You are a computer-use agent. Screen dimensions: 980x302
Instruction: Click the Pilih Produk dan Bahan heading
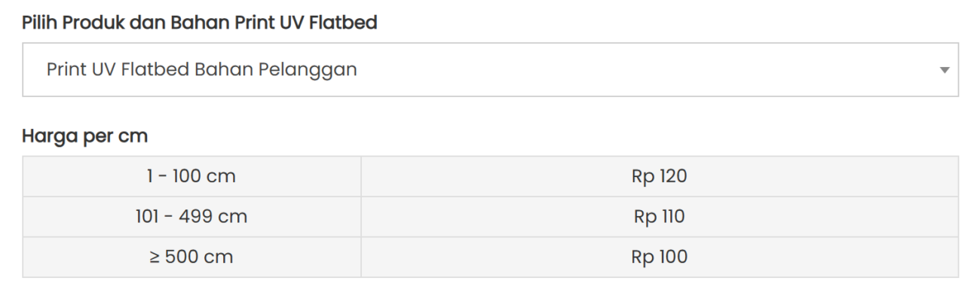199,23
